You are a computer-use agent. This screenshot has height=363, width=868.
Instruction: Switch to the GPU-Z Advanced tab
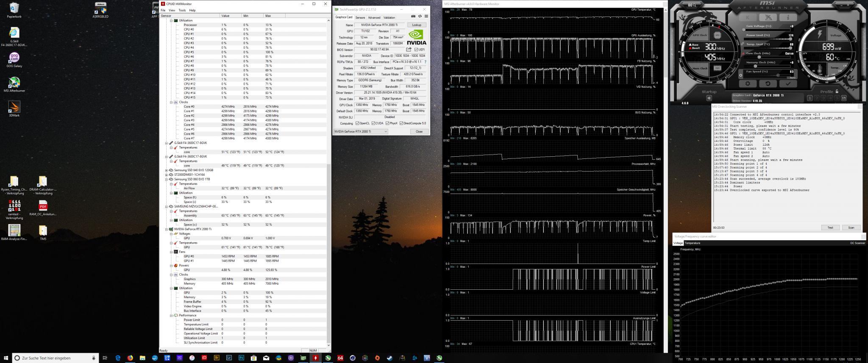(x=374, y=17)
